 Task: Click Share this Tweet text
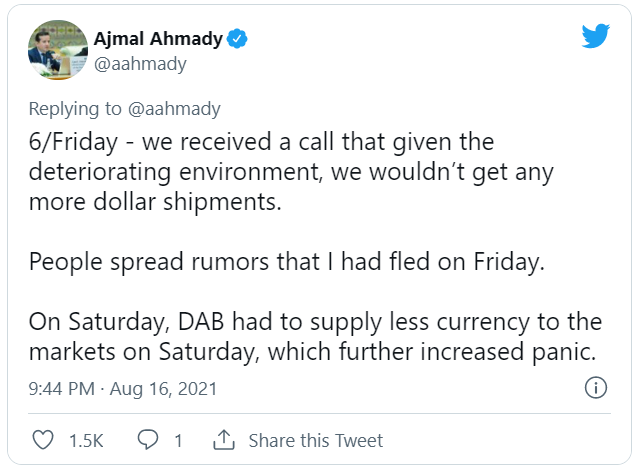[x=316, y=440]
